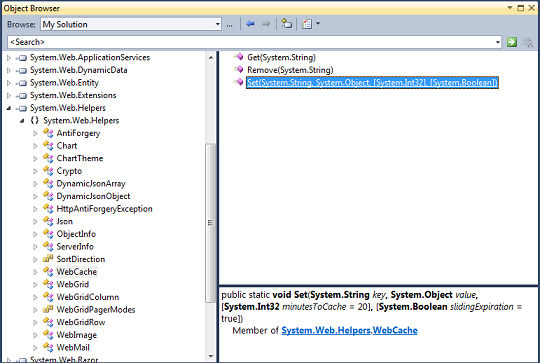Select Remove(System.String) member
The width and height of the screenshot is (540, 363).
coord(290,70)
